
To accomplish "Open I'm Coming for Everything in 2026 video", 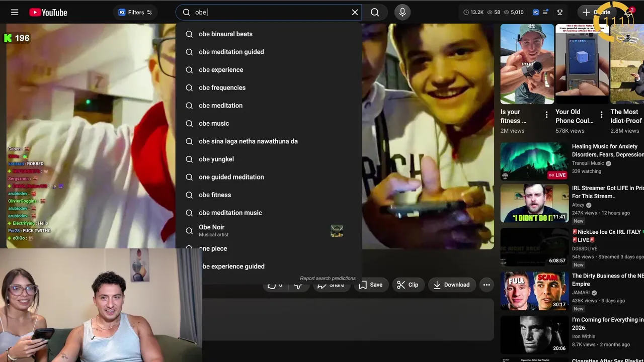I will [608, 323].
